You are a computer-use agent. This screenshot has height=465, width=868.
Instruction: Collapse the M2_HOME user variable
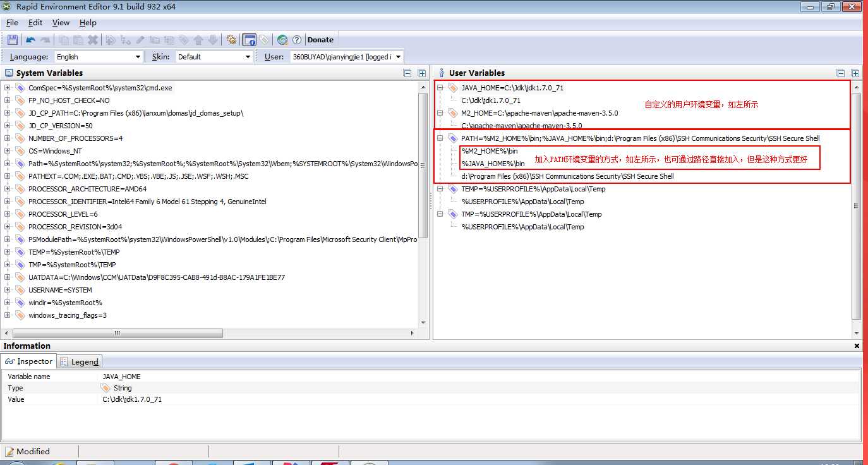pyautogui.click(x=440, y=113)
